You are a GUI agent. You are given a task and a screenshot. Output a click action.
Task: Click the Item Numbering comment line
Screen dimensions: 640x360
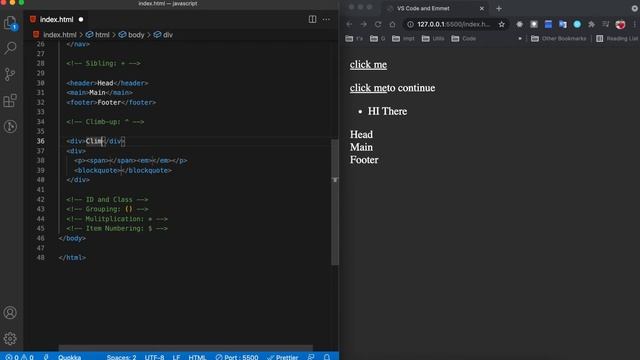coord(117,229)
